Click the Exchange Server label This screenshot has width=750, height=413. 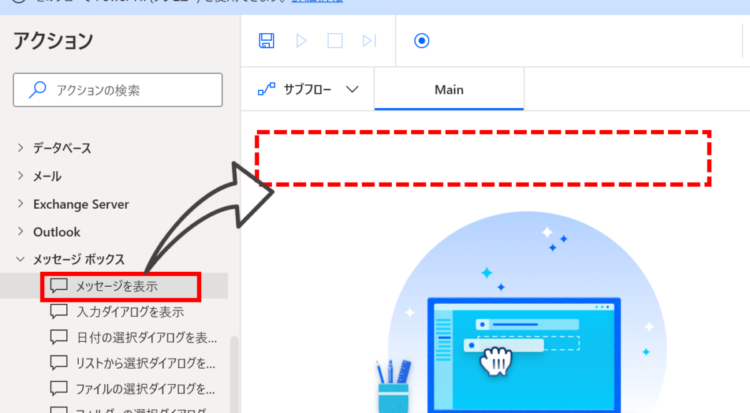pyautogui.click(x=81, y=204)
